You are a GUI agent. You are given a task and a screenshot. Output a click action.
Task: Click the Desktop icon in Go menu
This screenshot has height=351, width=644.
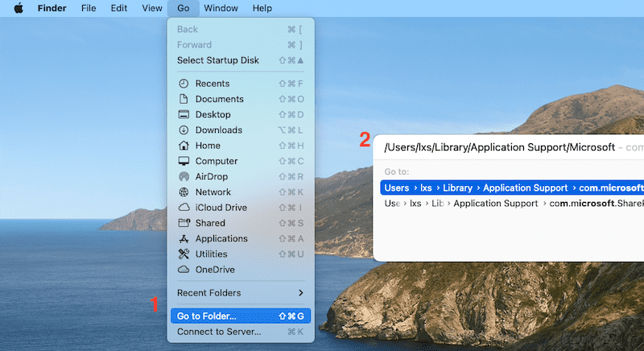pyautogui.click(x=183, y=114)
